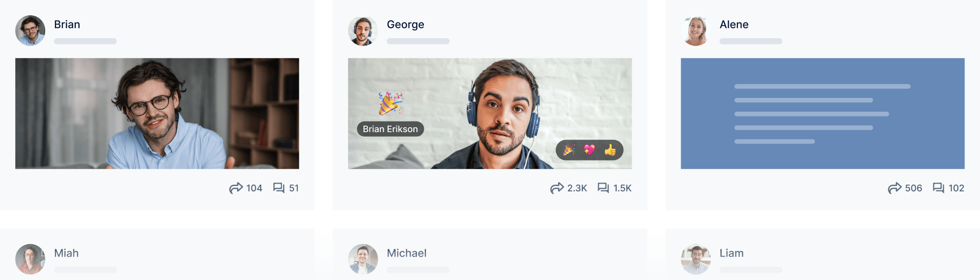Screen dimensions: 980x280
Task: Click the Brian Erikson name tag
Action: [x=391, y=129]
